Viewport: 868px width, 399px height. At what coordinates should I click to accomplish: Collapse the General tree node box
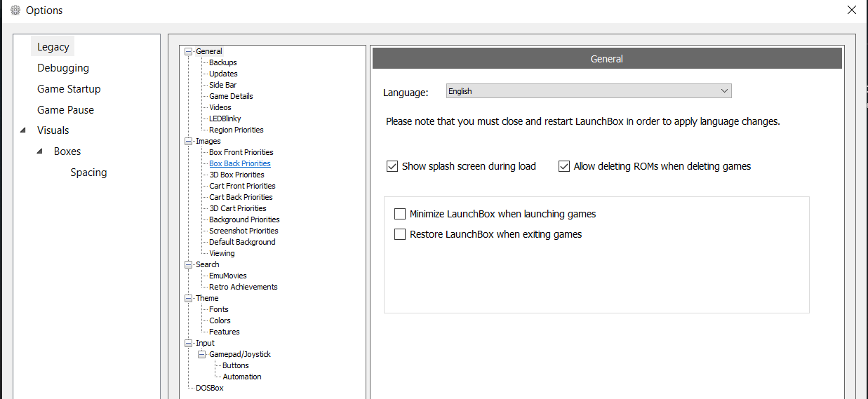click(x=188, y=51)
